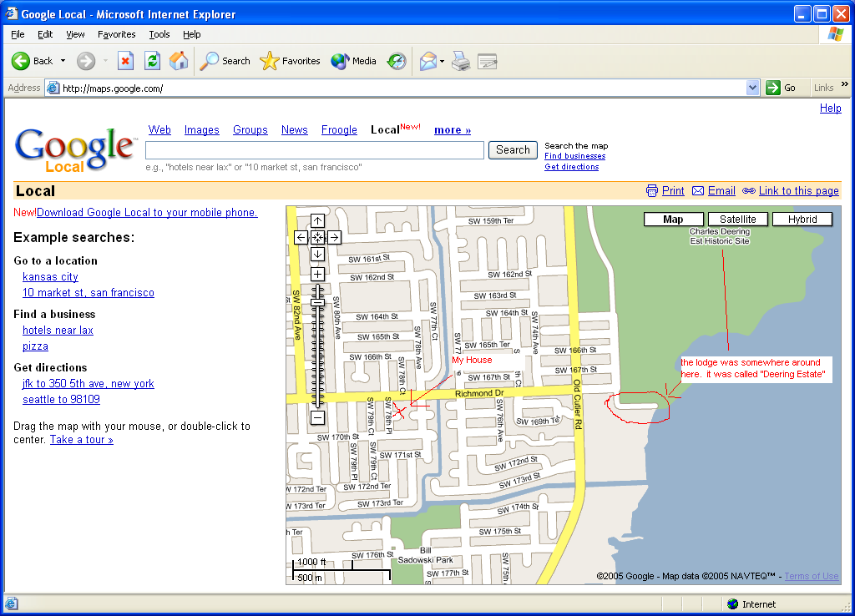Zoom in with the plus button

click(317, 275)
